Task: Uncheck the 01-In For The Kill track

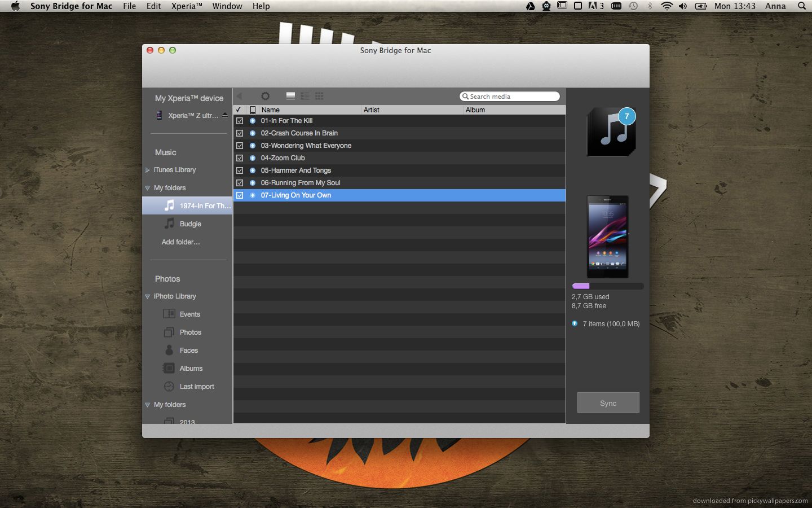Action: [240, 121]
